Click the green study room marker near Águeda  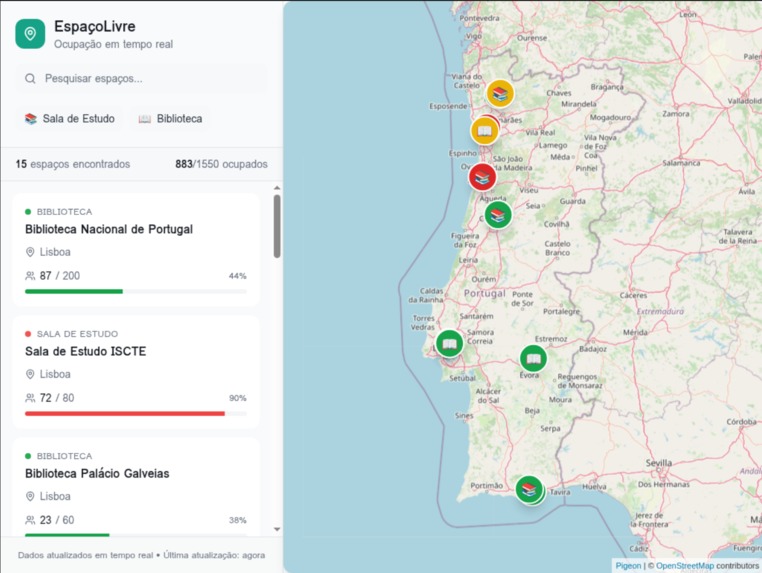coord(498,214)
